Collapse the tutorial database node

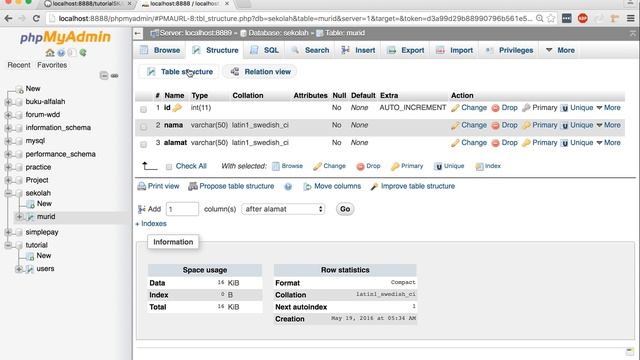click(x=8, y=245)
